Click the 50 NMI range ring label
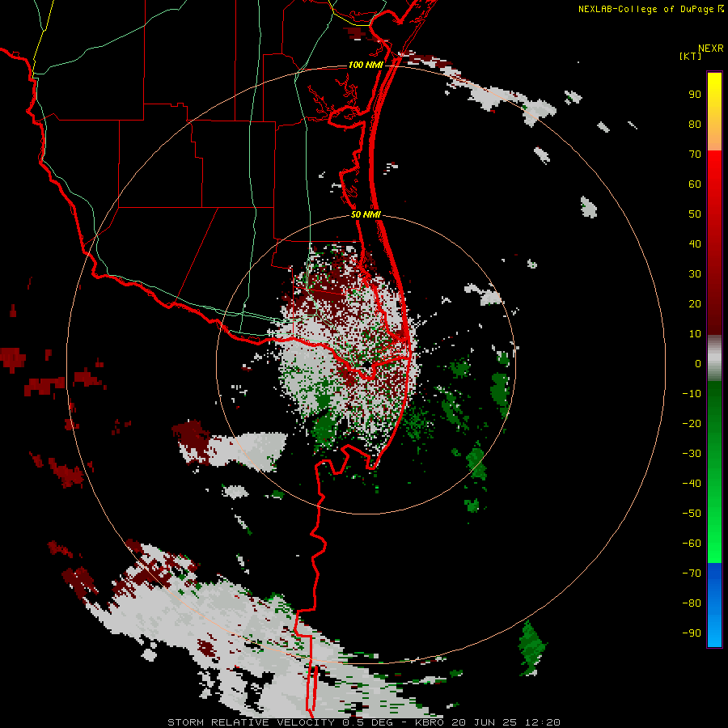 (x=366, y=214)
